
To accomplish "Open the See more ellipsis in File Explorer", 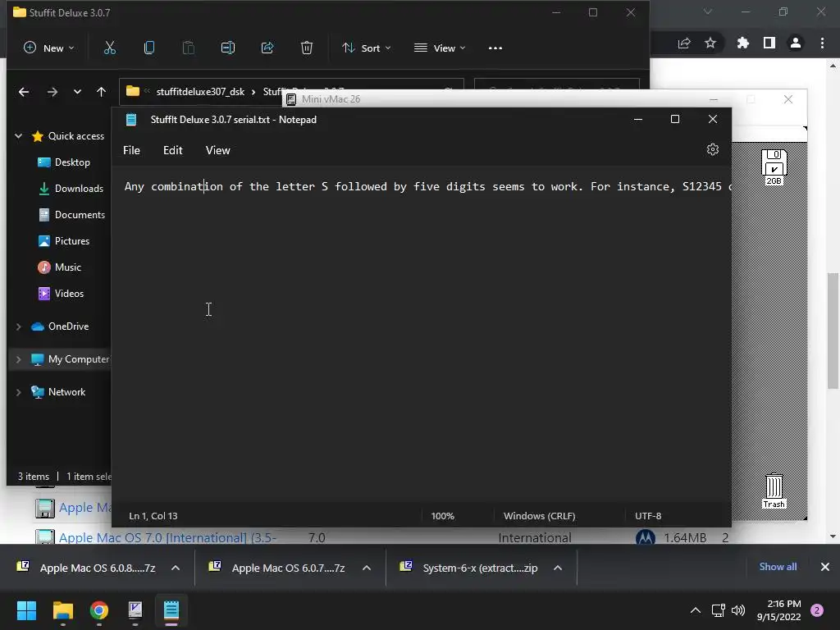I will coord(495,48).
